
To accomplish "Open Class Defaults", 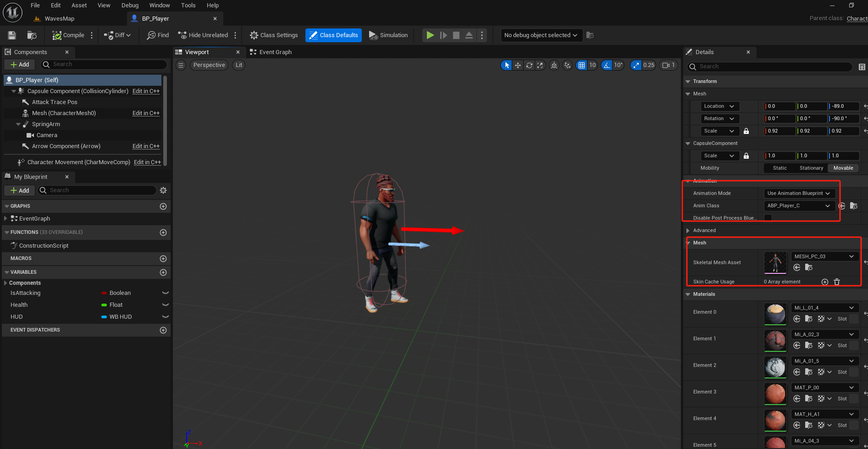I will (x=333, y=35).
